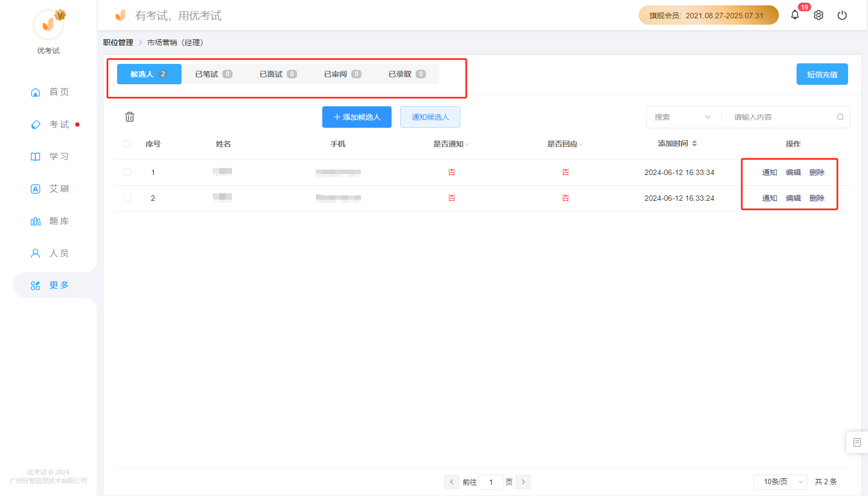Check the checkbox for row 2
Viewport: 868px width, 496px height.
click(x=127, y=198)
